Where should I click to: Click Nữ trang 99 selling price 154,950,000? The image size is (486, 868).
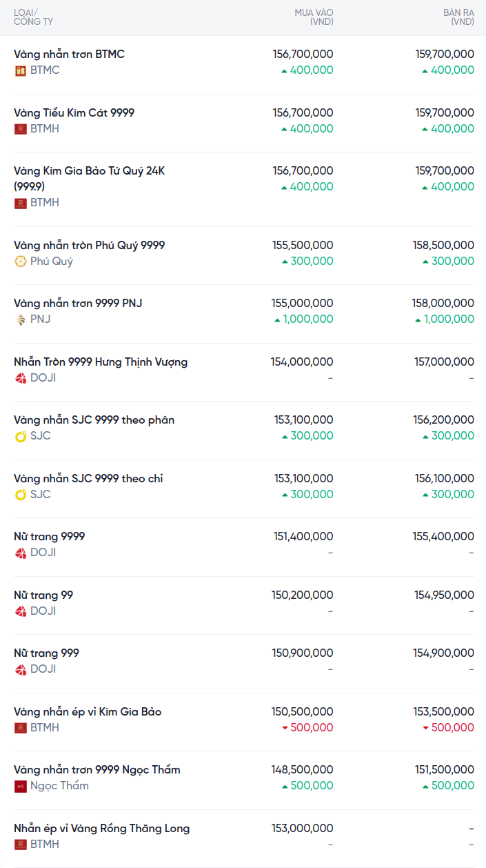pos(444,595)
